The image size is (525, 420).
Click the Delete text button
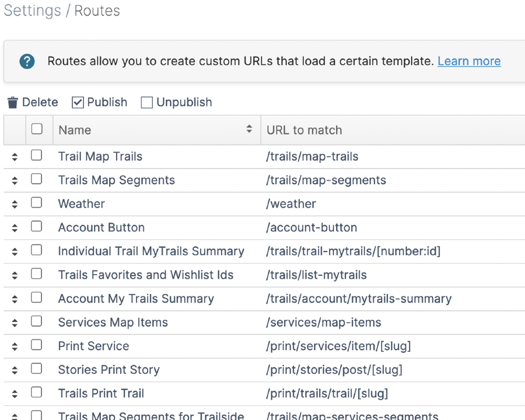tap(40, 102)
